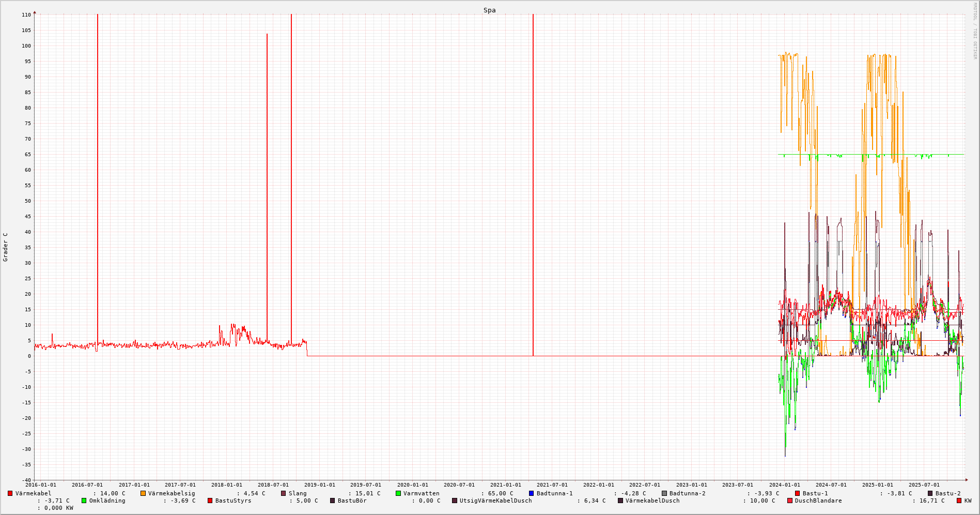Click the RRDTOOL / TOBI OETIKER watermark

975,31
